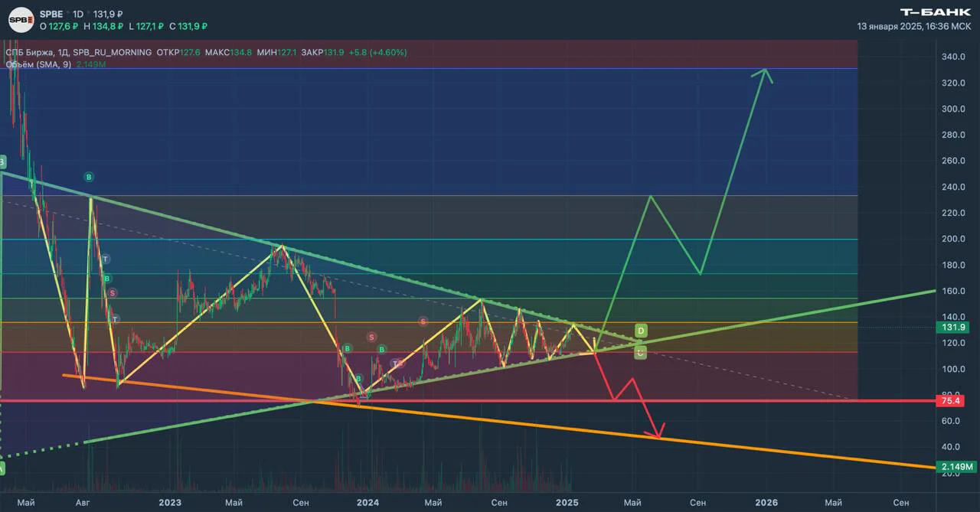Click the 240.0 price axis label

952,187
